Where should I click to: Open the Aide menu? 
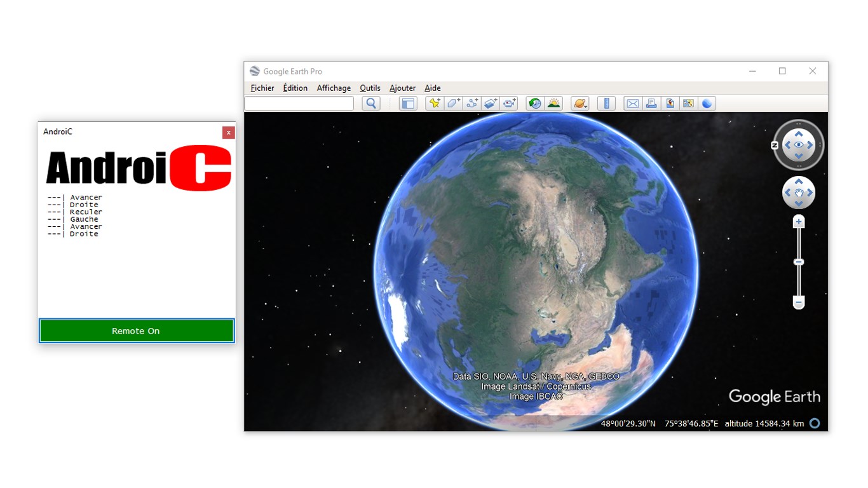[x=433, y=88]
